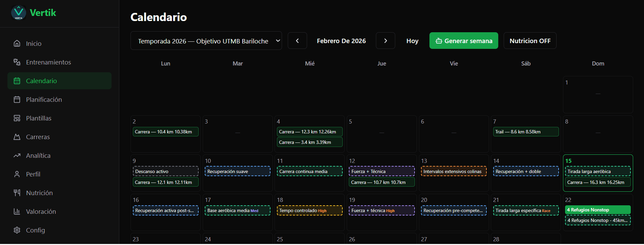
Task: Open Inicio via the home icon
Action: click(17, 43)
